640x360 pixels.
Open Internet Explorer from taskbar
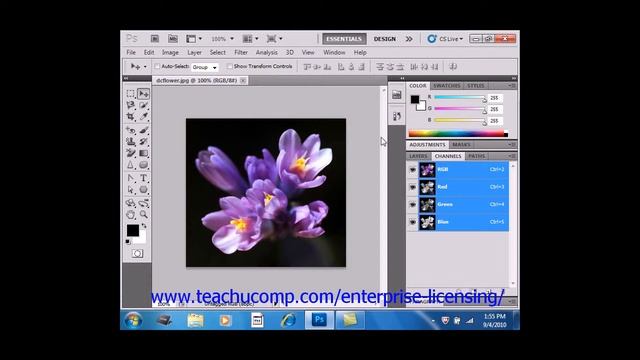[x=288, y=320]
